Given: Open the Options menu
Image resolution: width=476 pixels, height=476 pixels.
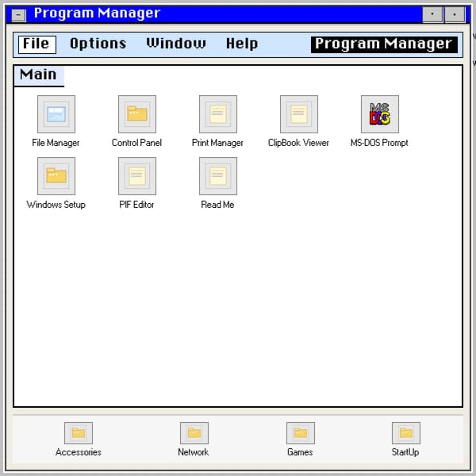Looking at the screenshot, I should click(x=98, y=44).
